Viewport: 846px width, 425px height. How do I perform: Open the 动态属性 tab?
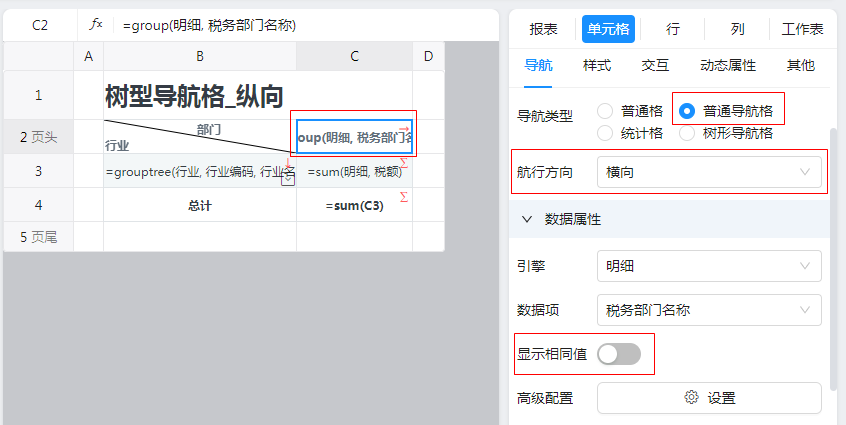click(728, 66)
